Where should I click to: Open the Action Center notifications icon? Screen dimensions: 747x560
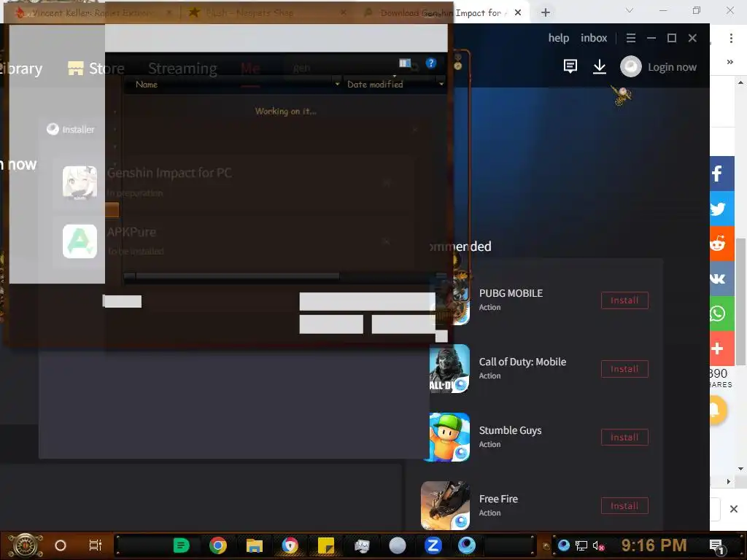[x=716, y=547]
